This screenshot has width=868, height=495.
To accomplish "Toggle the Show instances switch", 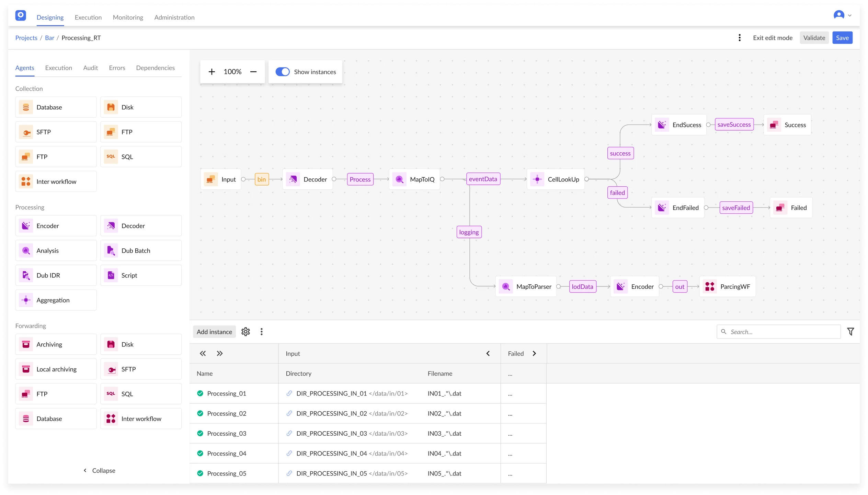I will pos(283,72).
